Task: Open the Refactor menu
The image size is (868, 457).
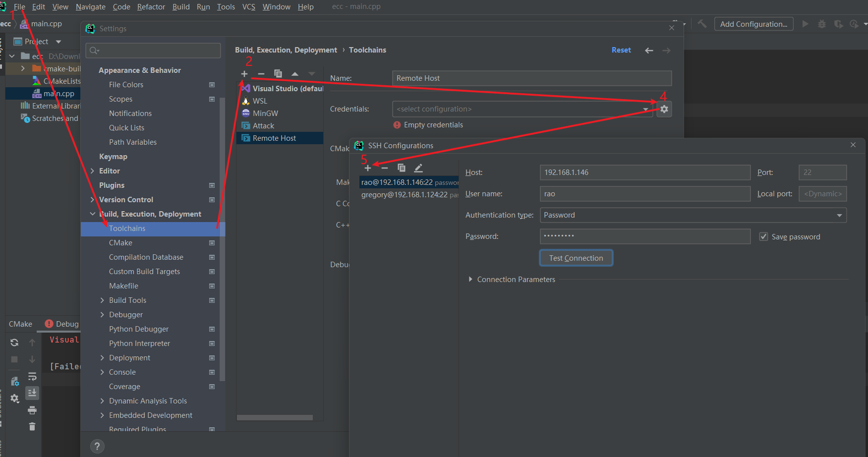Action: coord(151,7)
